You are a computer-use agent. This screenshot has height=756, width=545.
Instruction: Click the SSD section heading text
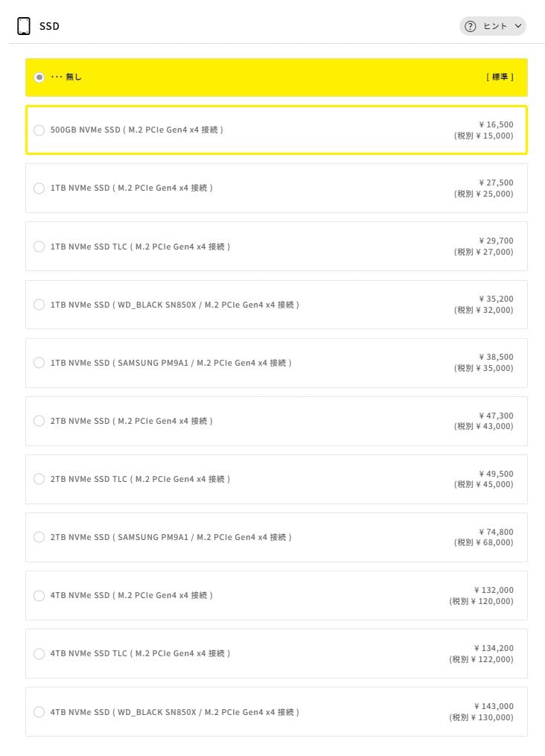click(49, 27)
